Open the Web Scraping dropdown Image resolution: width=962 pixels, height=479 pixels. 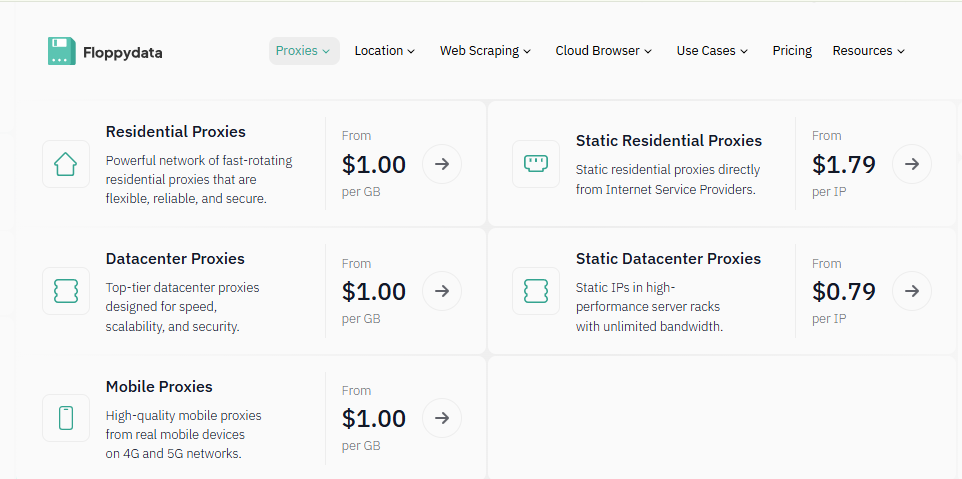[485, 51]
